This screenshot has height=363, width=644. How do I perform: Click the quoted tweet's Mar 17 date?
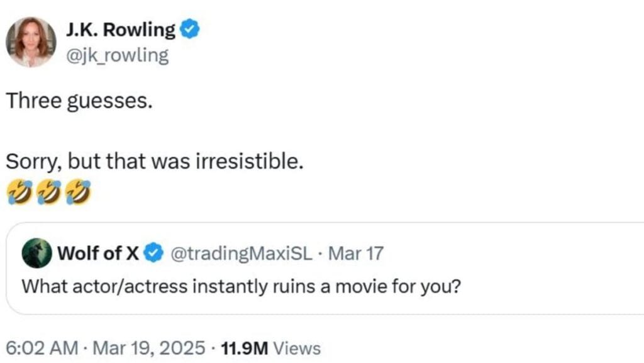coord(356,254)
